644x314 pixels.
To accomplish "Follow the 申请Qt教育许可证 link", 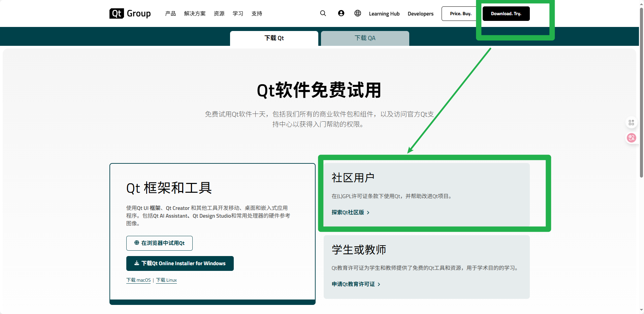I will click(x=356, y=284).
